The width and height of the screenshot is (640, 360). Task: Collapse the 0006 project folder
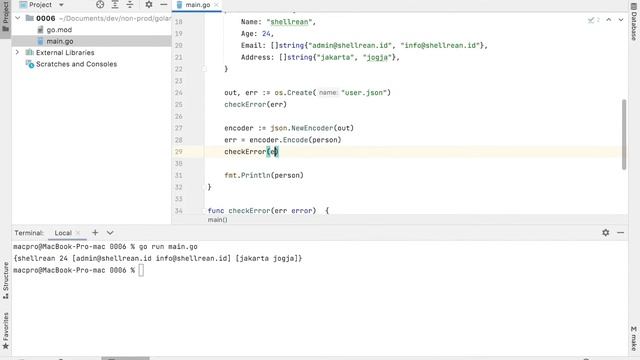point(18,18)
